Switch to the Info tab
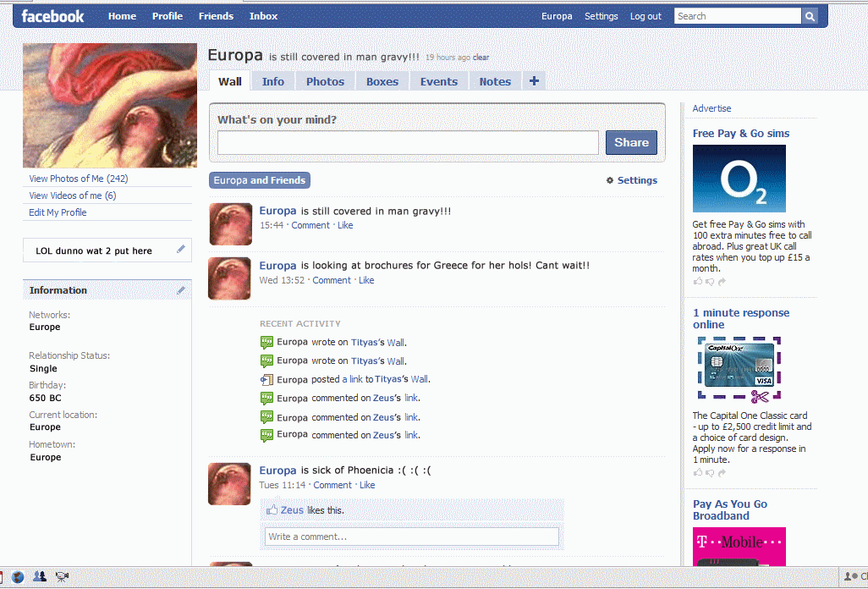Image resolution: width=868 pixels, height=589 pixels. pyautogui.click(x=273, y=81)
